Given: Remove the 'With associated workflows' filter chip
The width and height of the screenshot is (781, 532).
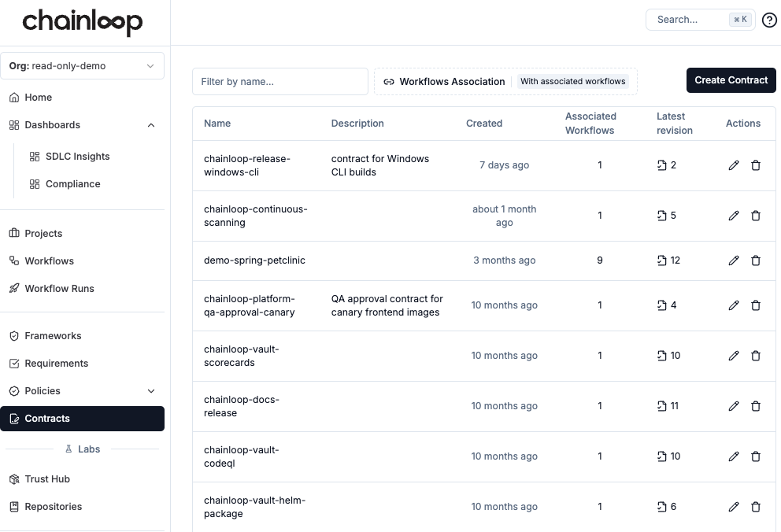Looking at the screenshot, I should pos(572,82).
